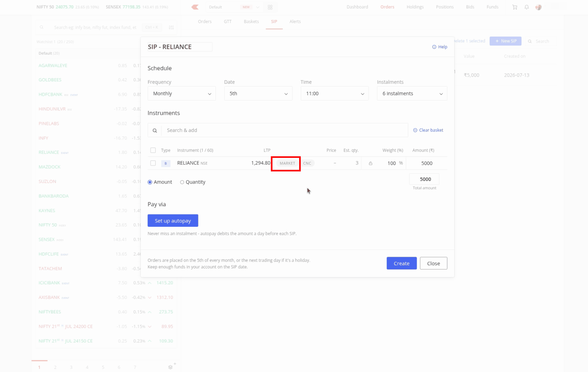The width and height of the screenshot is (588, 372).
Task: Open the apps grid icon in header
Action: (x=270, y=7)
